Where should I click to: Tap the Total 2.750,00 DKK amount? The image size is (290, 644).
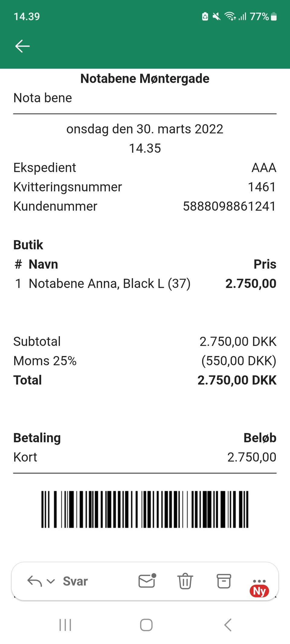pos(237,380)
